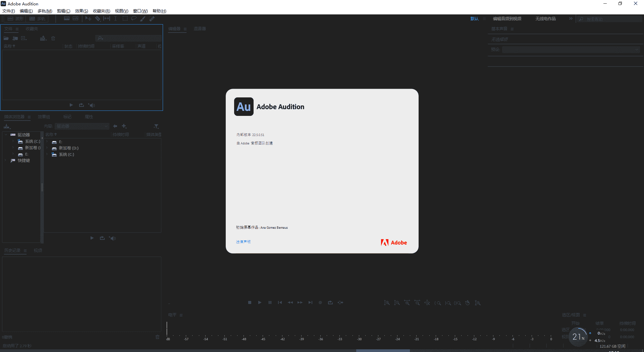Click the Stop button in the transport

[250, 303]
